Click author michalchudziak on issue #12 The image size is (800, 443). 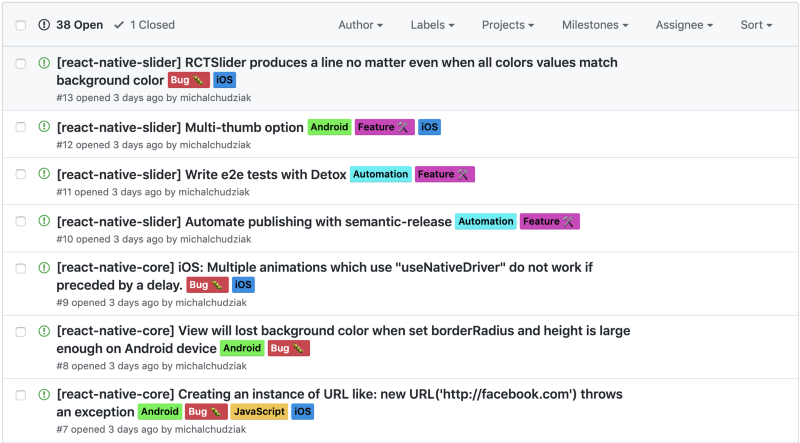(x=215, y=145)
